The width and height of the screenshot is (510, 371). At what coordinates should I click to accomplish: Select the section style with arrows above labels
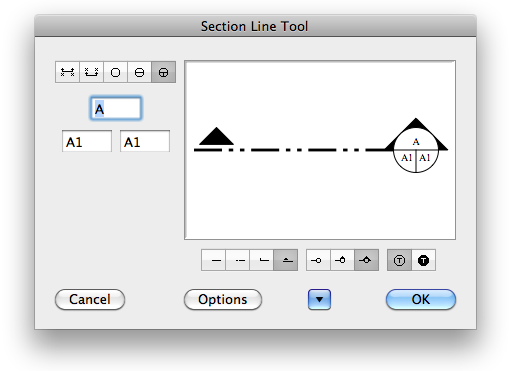(67, 72)
